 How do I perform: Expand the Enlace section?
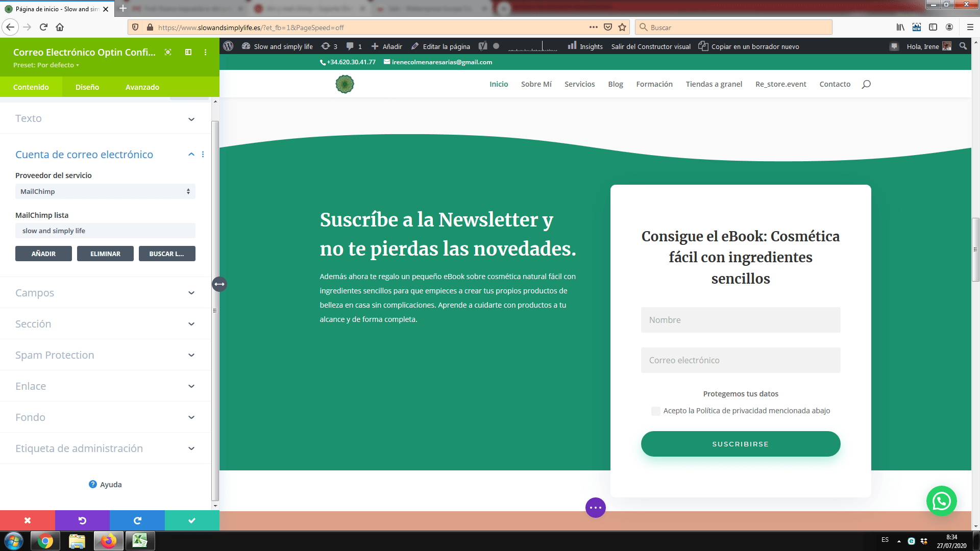pos(105,386)
